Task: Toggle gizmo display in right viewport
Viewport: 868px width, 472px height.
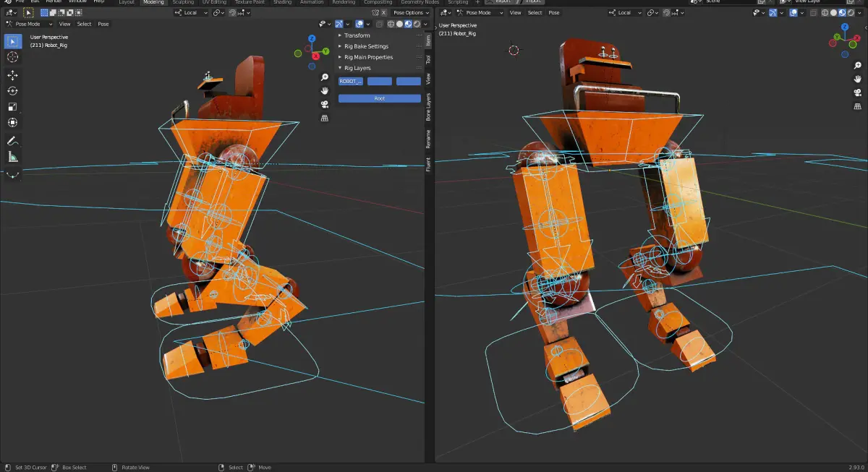Action: coord(773,12)
